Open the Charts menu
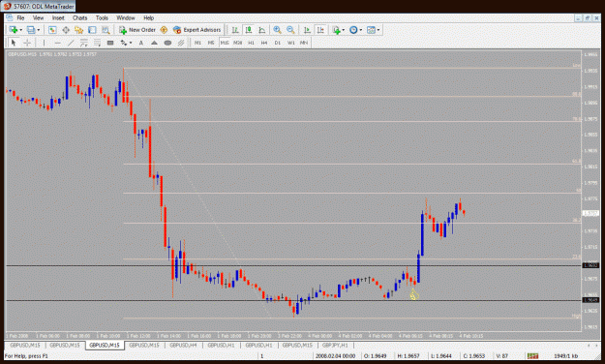Screen dimensions: 605x364 coord(80,17)
